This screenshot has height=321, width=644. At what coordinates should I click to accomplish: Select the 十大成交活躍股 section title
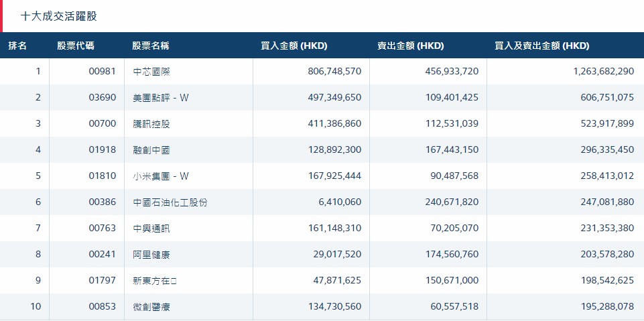coord(59,17)
